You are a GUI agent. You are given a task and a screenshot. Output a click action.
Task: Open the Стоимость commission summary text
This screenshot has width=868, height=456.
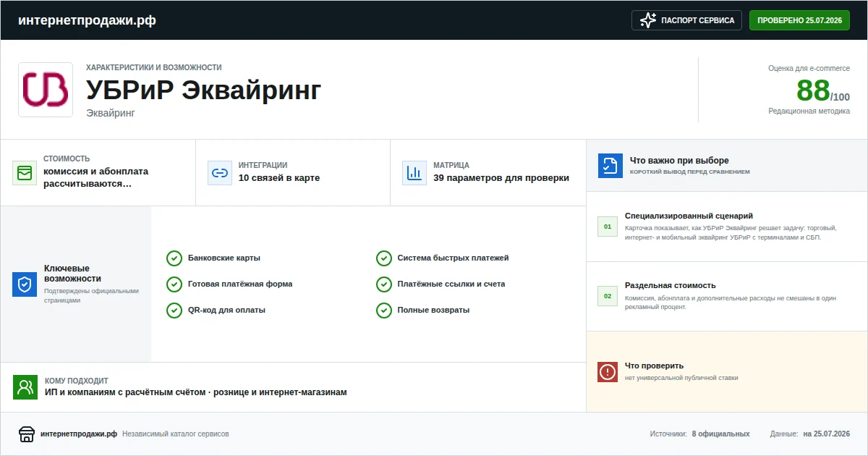[x=95, y=177]
